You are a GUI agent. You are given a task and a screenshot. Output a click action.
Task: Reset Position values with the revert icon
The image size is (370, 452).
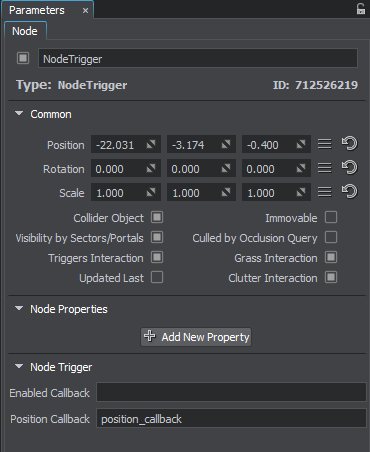[x=349, y=144]
